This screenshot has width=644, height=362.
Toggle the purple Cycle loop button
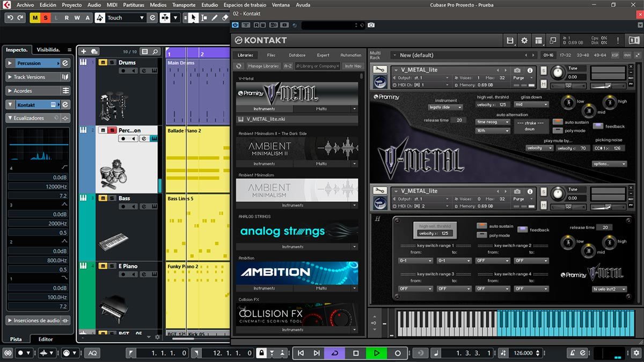tap(335, 353)
